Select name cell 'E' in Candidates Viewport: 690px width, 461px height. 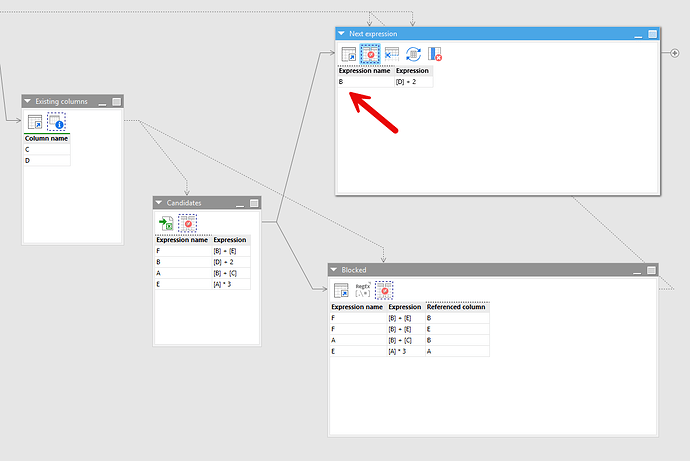tap(183, 284)
